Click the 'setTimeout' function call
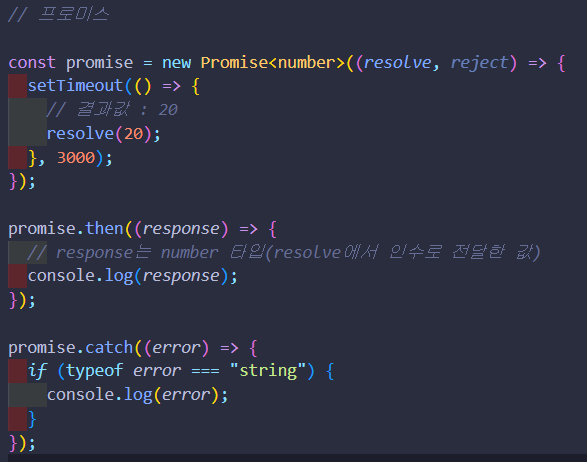 point(75,86)
